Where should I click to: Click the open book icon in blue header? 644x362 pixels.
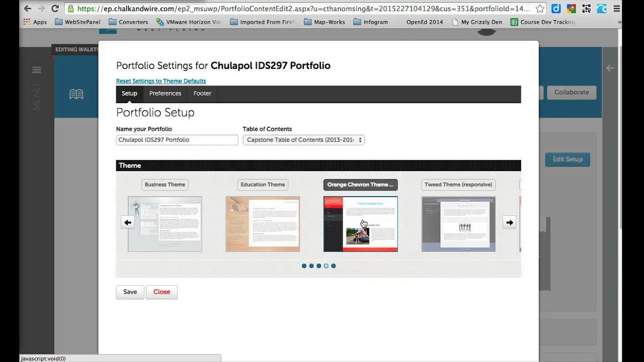tap(76, 94)
